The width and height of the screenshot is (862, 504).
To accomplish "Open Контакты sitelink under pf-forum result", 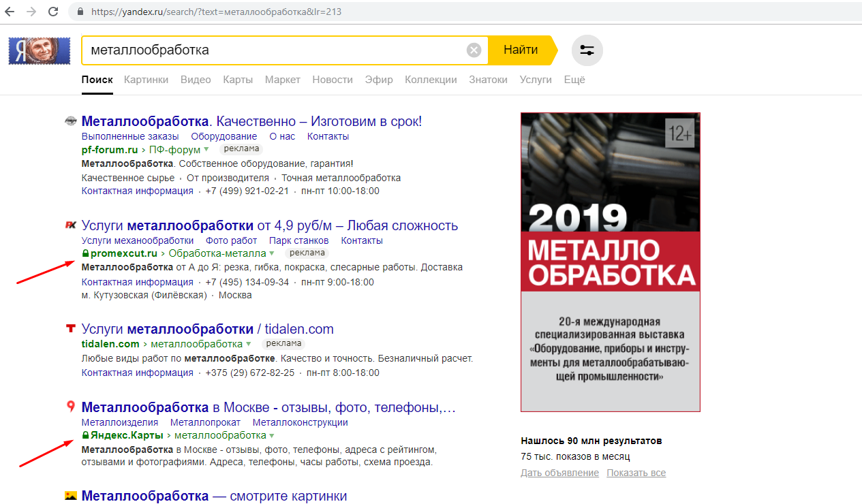I will point(328,136).
